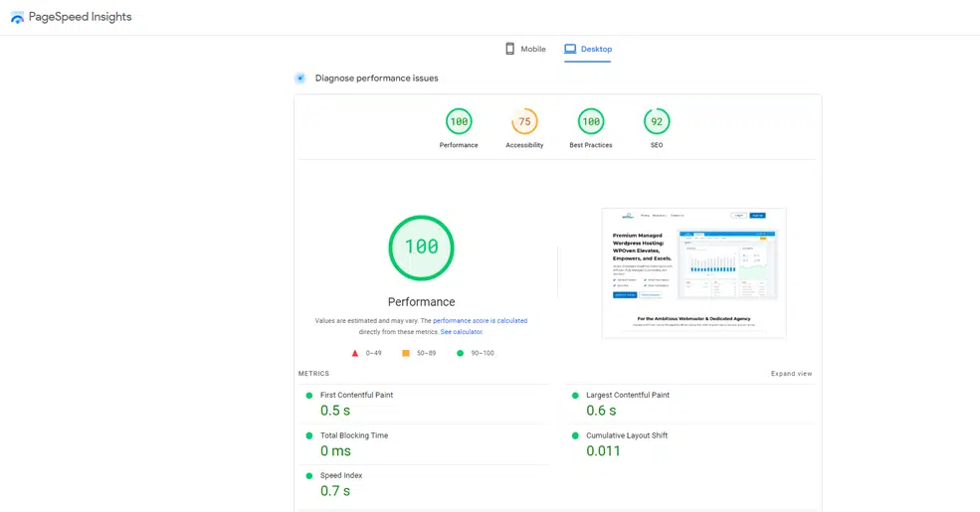
Task: Click the large 100 Performance gauge
Action: 421,248
